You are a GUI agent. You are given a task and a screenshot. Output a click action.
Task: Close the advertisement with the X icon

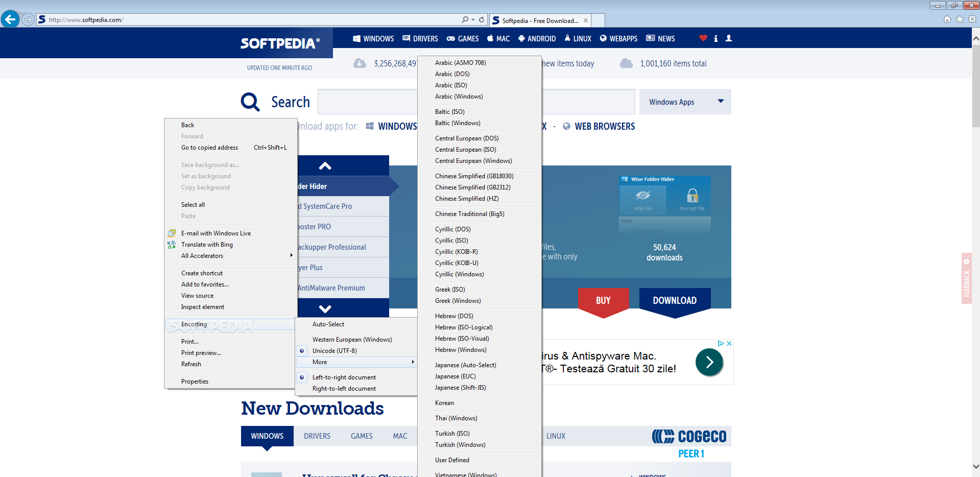click(x=729, y=343)
